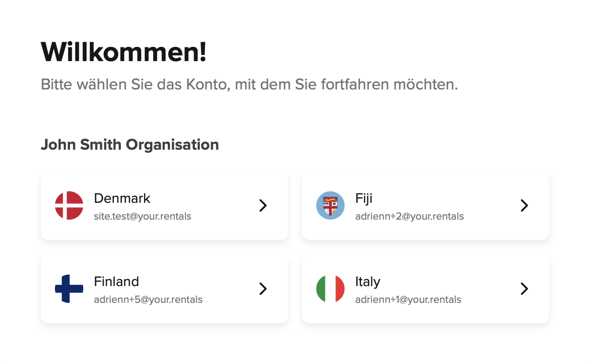590x364 pixels.
Task: Open Finland account via its chevron arrow
Action: tap(263, 289)
